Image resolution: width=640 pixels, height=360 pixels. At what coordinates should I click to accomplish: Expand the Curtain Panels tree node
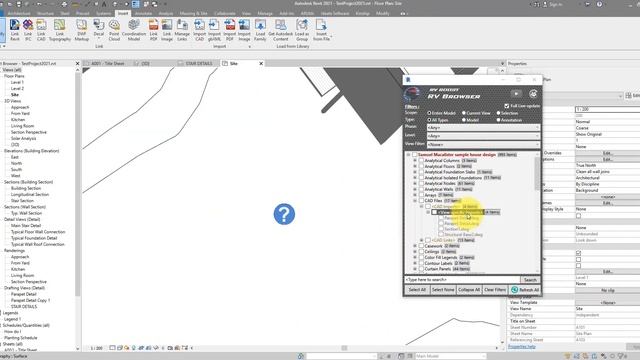pos(415,269)
